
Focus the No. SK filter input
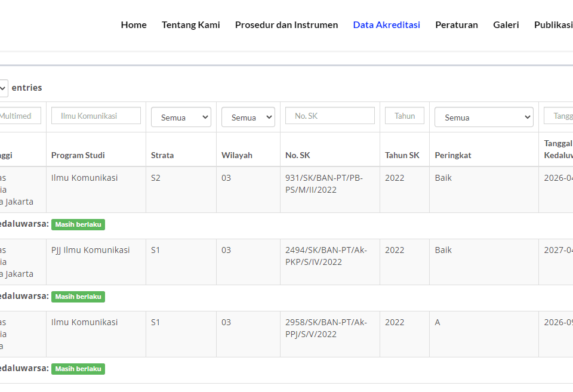[329, 116]
